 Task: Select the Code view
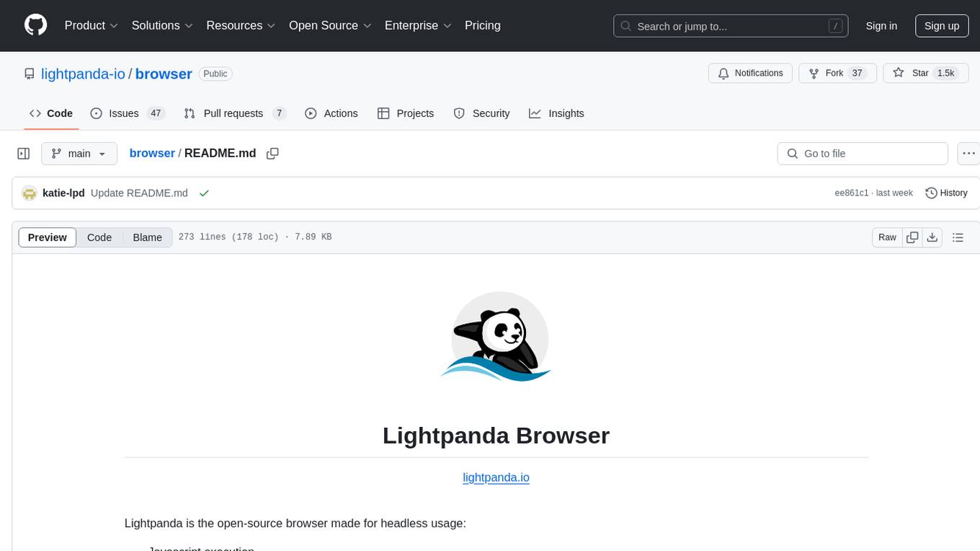coord(99,237)
